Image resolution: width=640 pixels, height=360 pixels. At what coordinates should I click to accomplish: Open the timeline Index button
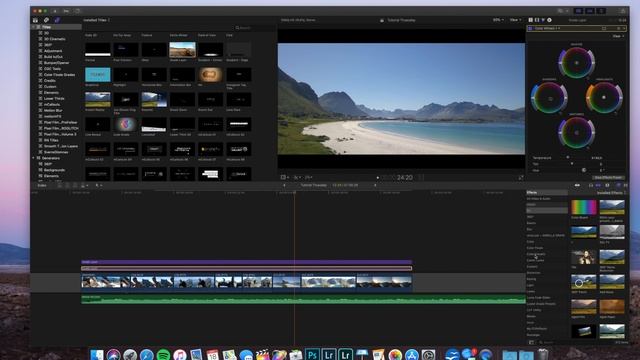point(42,185)
